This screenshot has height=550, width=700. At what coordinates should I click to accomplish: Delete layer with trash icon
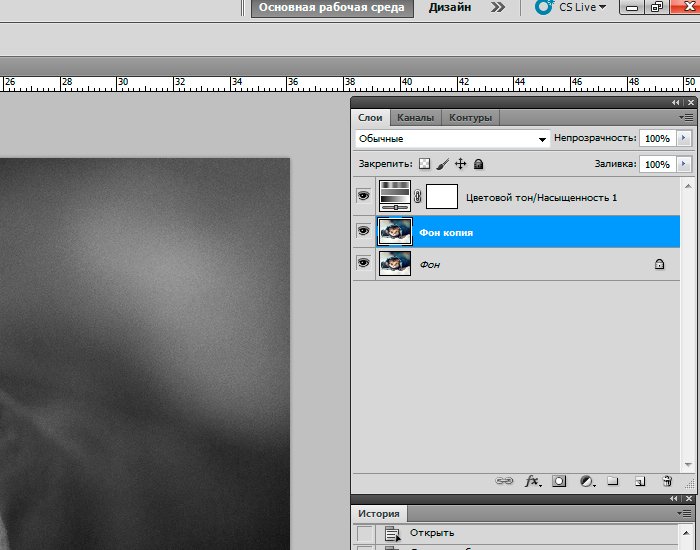[x=667, y=481]
